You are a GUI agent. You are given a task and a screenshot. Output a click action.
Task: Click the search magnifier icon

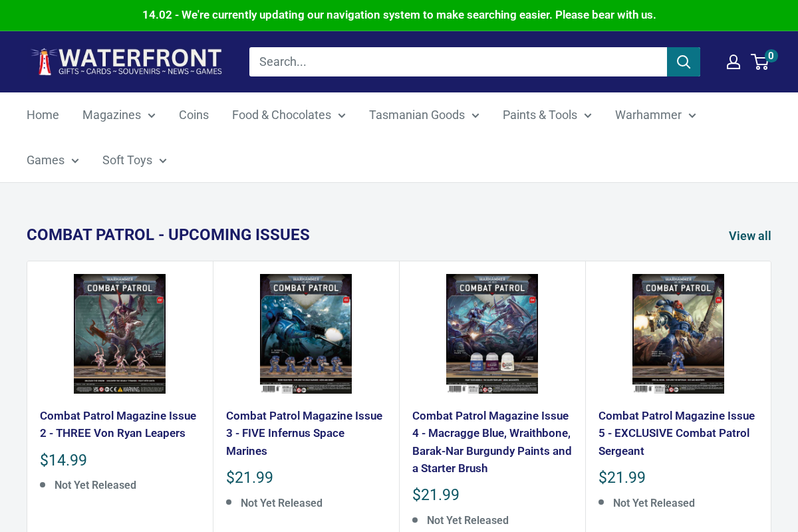point(684,61)
